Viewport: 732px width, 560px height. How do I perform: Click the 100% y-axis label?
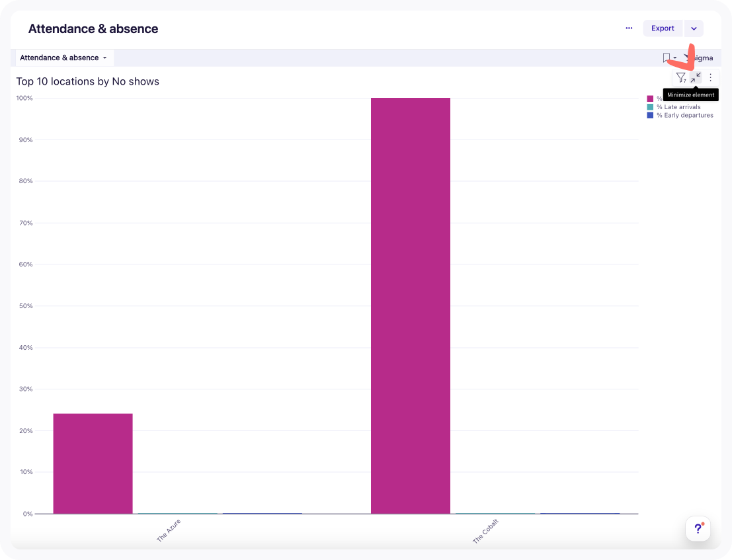[x=24, y=98]
